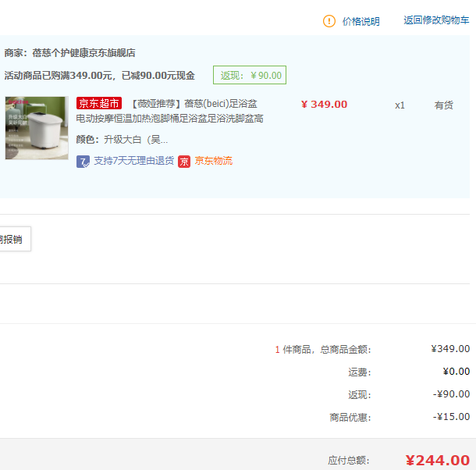
Task: Click the stock status 有货
Action: click(443, 105)
